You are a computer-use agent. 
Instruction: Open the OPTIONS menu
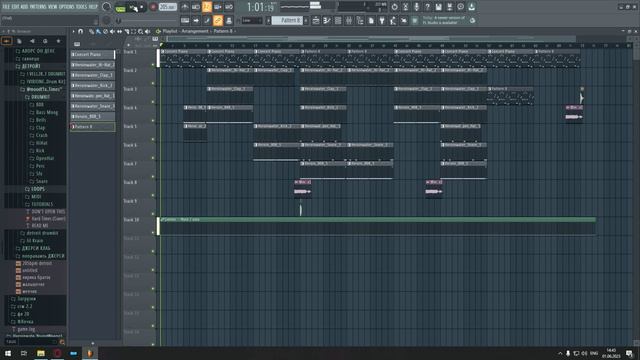tap(67, 7)
